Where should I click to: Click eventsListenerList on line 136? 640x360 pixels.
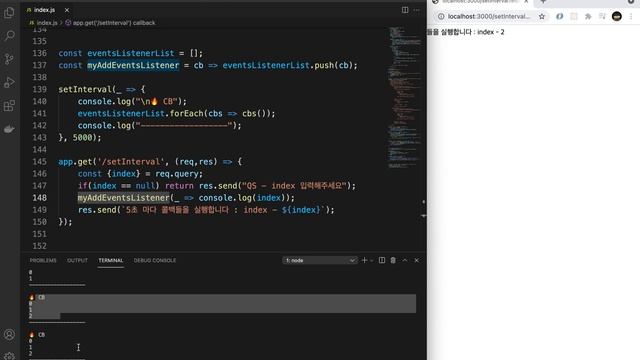[x=131, y=53]
